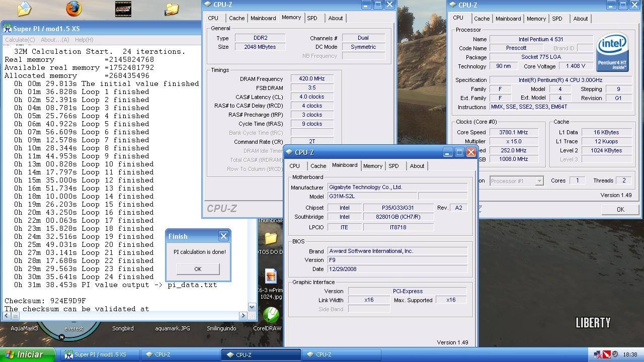The image size is (644, 362).
Task: Open Cache tab in right CPU-Z window
Action: [482, 19]
